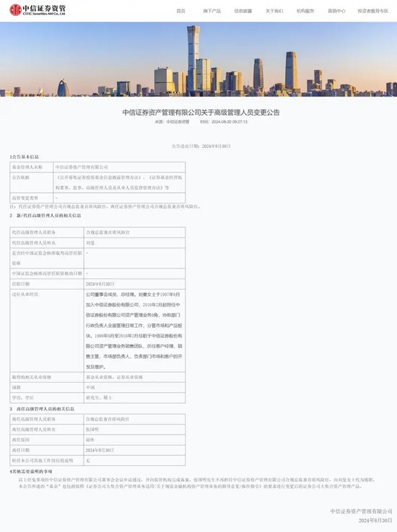Click the 公告依据 label cell
397x532 pixels.
click(32, 183)
